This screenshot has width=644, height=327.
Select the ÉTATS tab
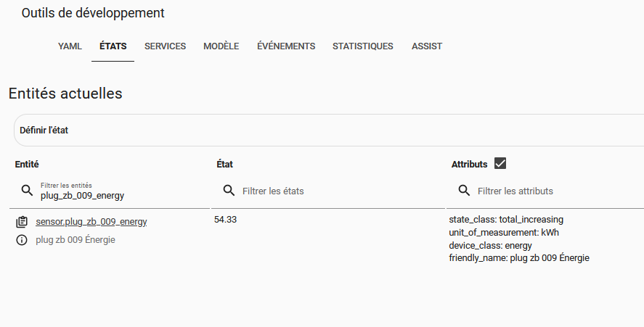(x=113, y=46)
